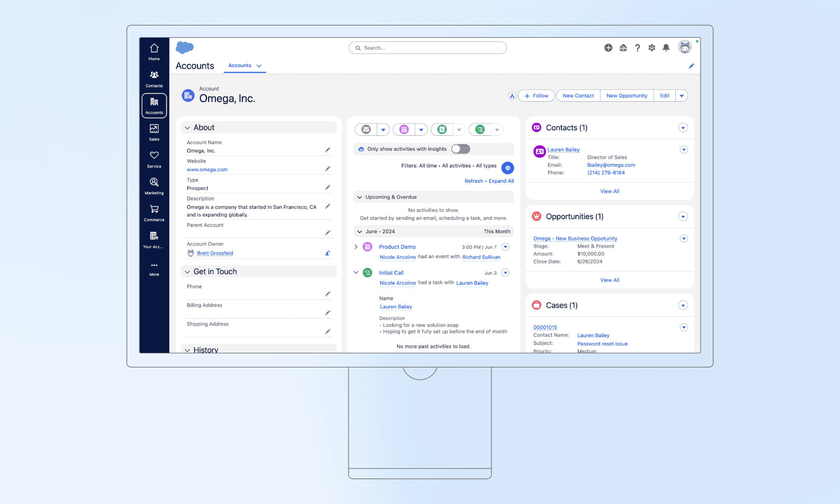840x504 pixels.
Task: Open the Contacts item in left sidebar
Action: [154, 79]
